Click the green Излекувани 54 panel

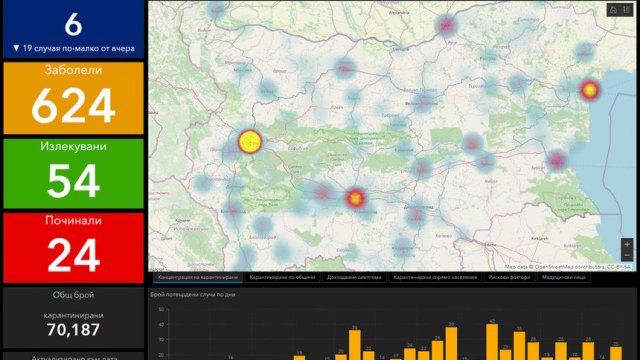pos(73,173)
